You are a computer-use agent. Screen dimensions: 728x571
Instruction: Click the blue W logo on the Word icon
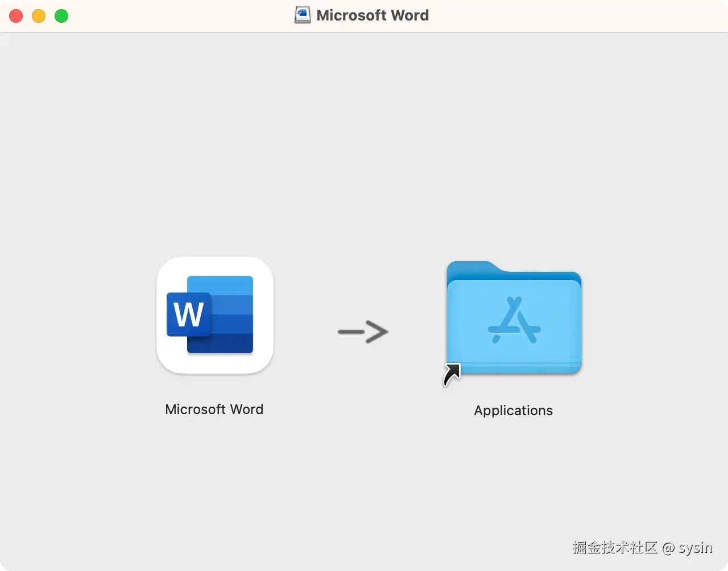point(188,314)
